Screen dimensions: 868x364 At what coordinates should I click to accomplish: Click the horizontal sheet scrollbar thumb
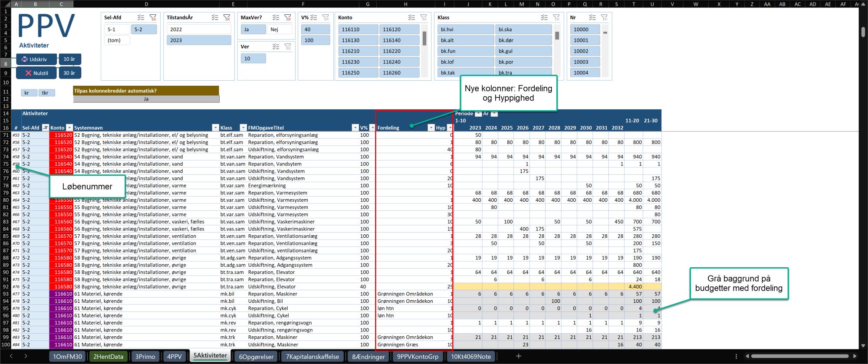click(x=800, y=356)
